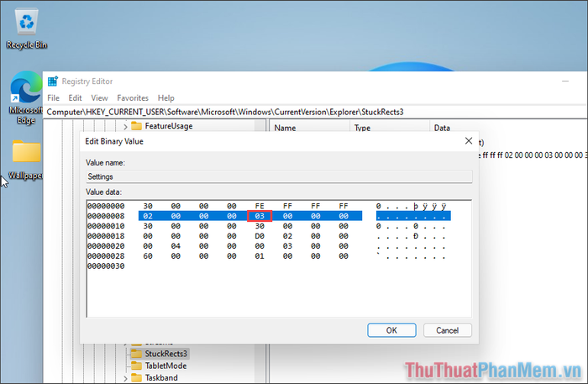Screen dimensions: 588x384
Task: Select the StuckRects3 tree item label
Action: [165, 354]
